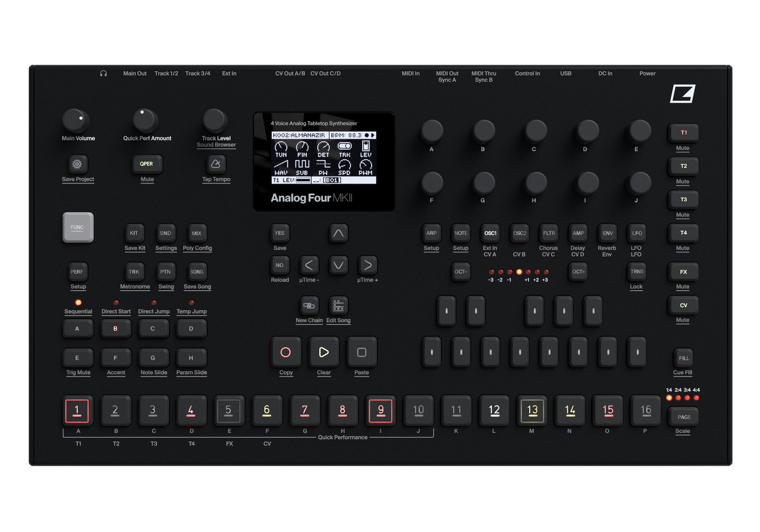
Task: Click the PAGE scale button
Action: tap(683, 417)
